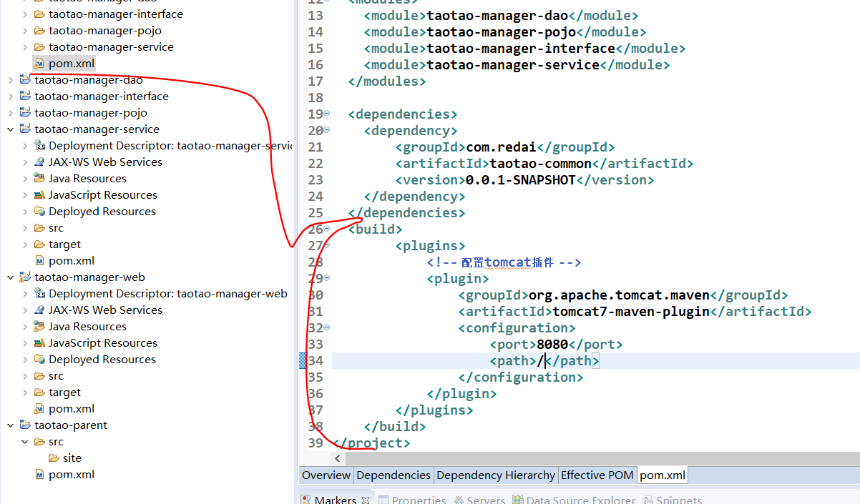
Task: Click the file icon of selected pom.xml
Action: [x=39, y=64]
